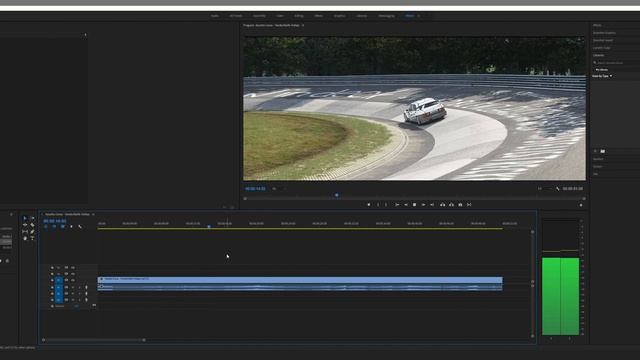Open View by Type dropdown
The height and width of the screenshot is (360, 640).
(602, 76)
